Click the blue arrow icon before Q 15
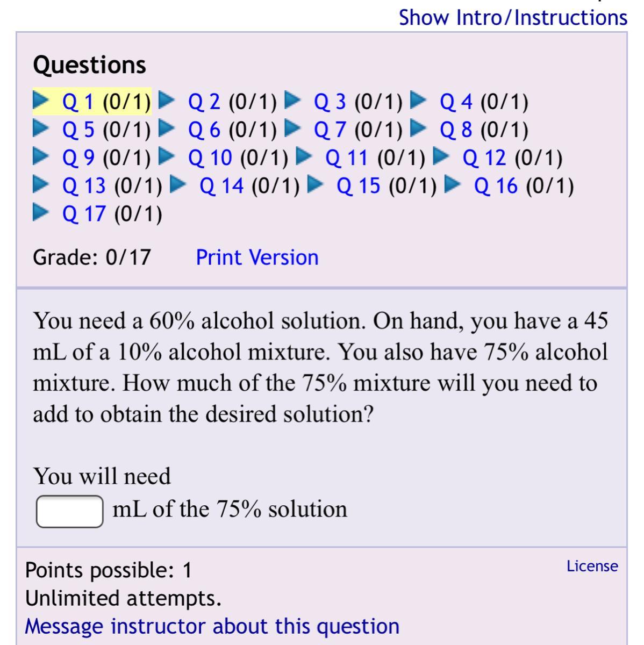Screen dimensions: 644x645 pos(316,184)
